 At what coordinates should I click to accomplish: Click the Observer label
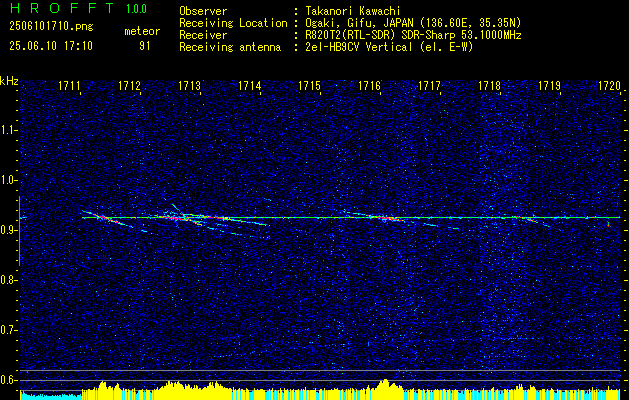click(203, 11)
